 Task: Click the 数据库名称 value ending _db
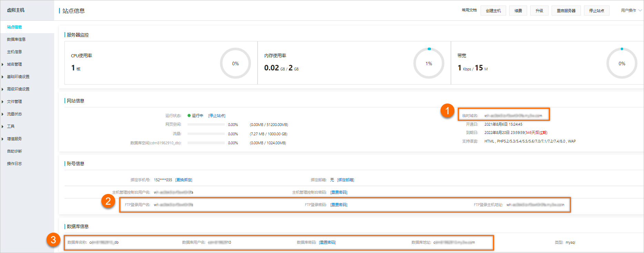click(104, 242)
